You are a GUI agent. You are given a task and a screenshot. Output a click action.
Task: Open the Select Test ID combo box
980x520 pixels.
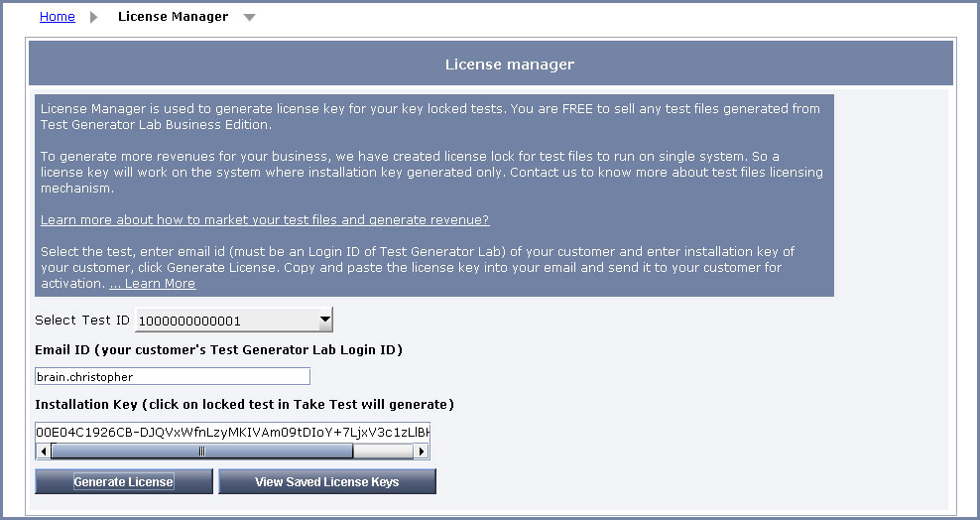[x=234, y=320]
